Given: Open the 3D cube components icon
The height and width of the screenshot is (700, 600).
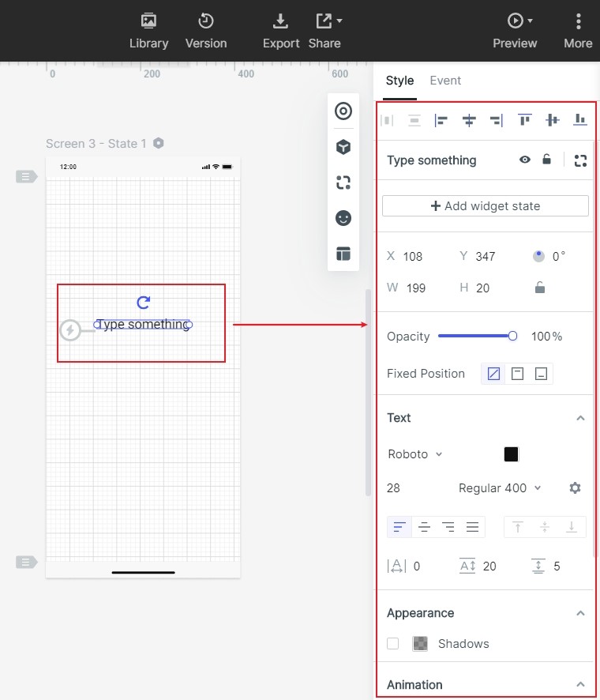Looking at the screenshot, I should [x=343, y=147].
